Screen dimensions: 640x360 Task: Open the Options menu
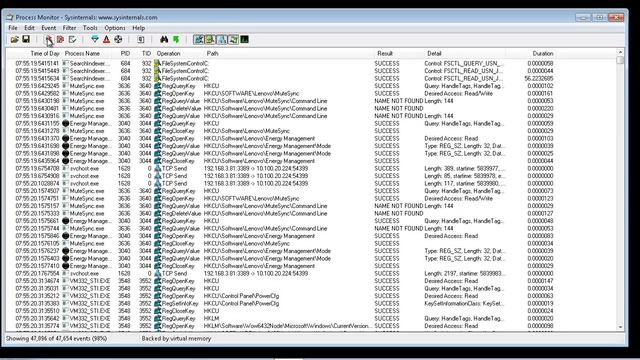tap(115, 28)
